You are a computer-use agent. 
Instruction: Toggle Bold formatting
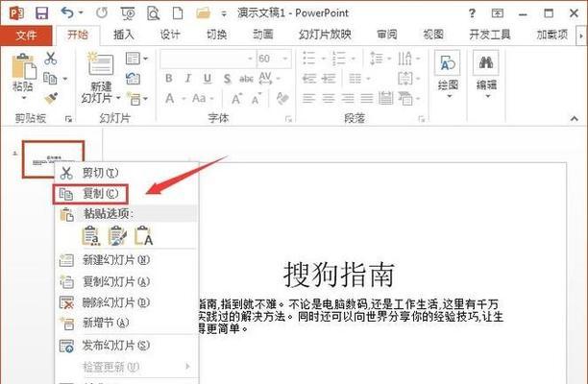coord(169,79)
